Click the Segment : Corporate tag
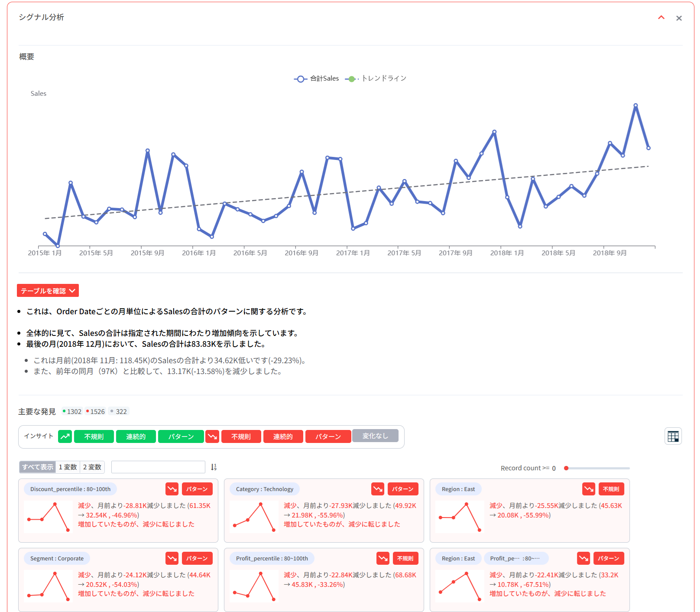This screenshot has height=612, width=700. [x=57, y=558]
